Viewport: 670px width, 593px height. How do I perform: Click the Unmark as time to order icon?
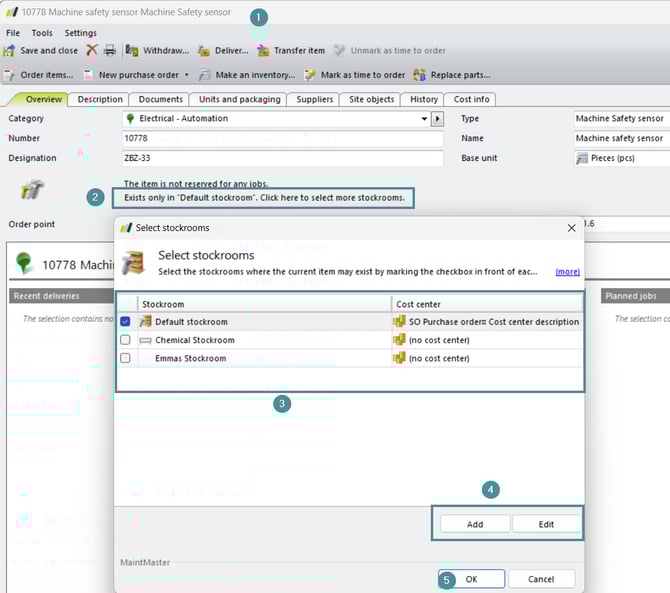tap(339, 51)
